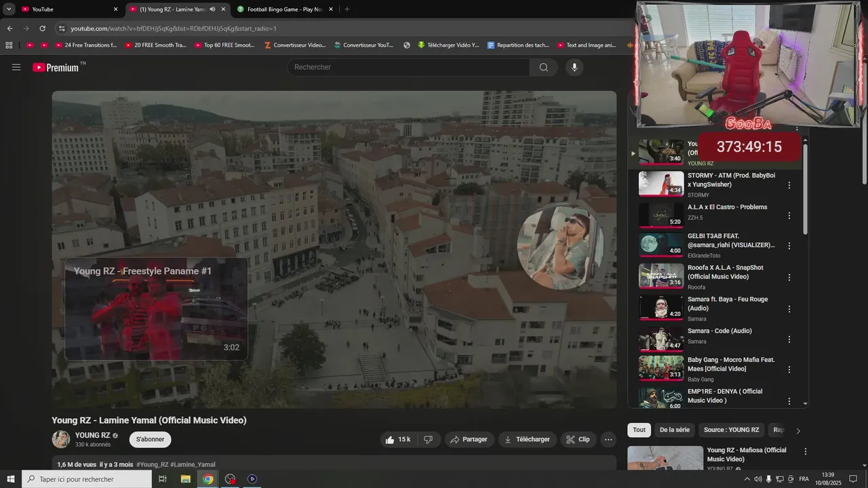
Task: Click the Télécharger download button
Action: point(527,439)
